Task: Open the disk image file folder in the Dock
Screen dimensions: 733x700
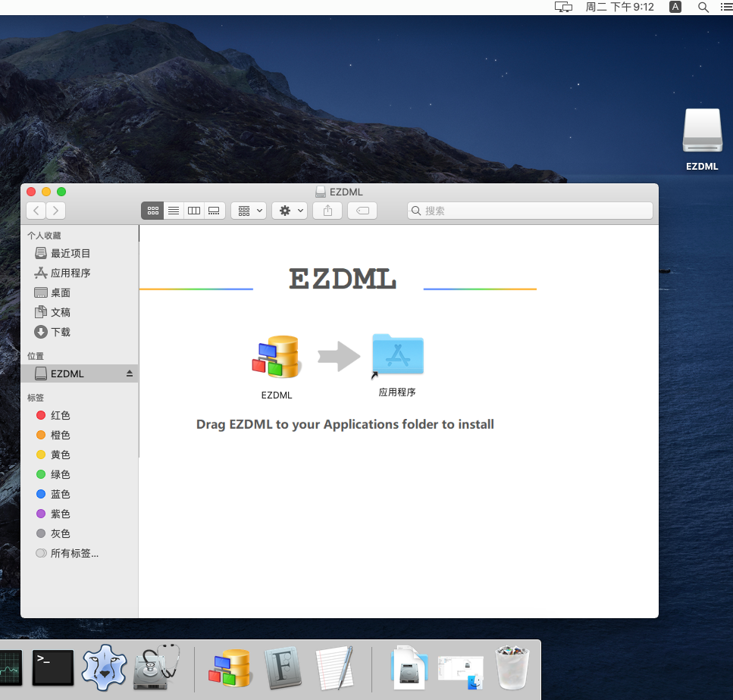Action: point(409,667)
